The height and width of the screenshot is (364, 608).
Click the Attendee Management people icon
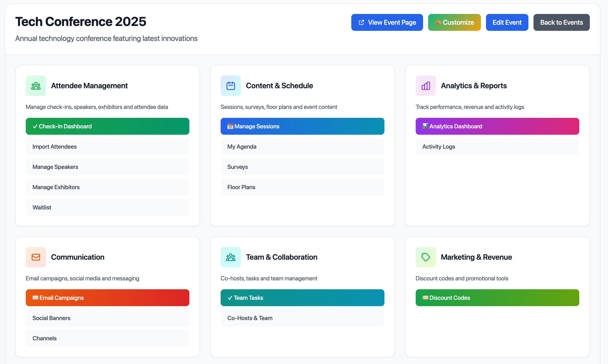[x=36, y=86]
